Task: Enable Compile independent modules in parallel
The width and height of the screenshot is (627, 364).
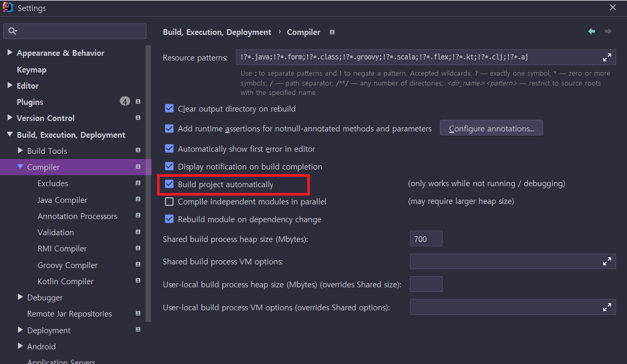Action: tap(169, 201)
